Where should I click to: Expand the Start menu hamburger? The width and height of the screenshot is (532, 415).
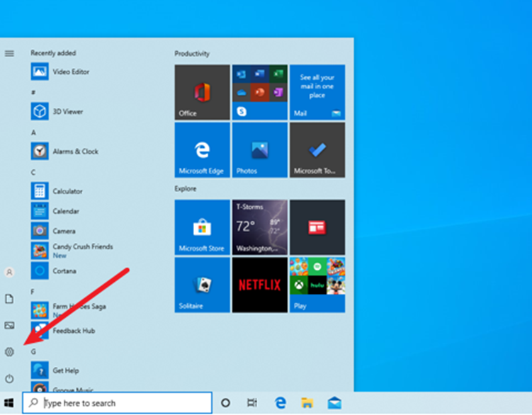pyautogui.click(x=9, y=53)
